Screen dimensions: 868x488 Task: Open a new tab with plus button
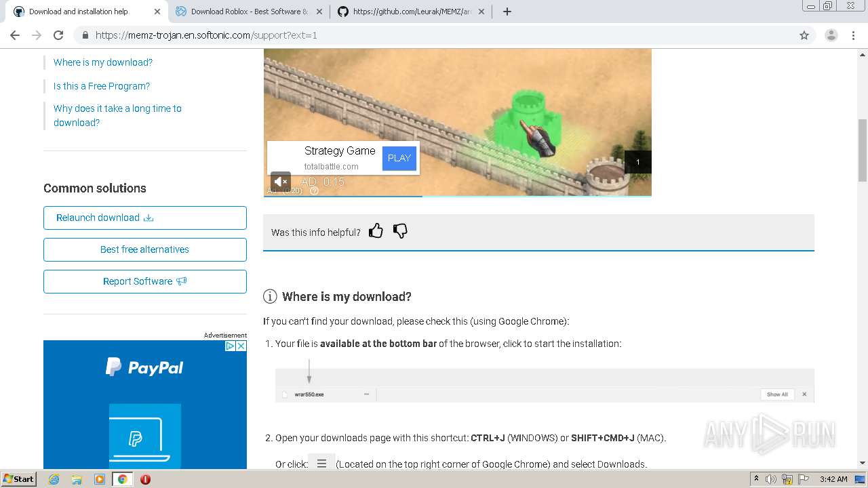coord(507,12)
